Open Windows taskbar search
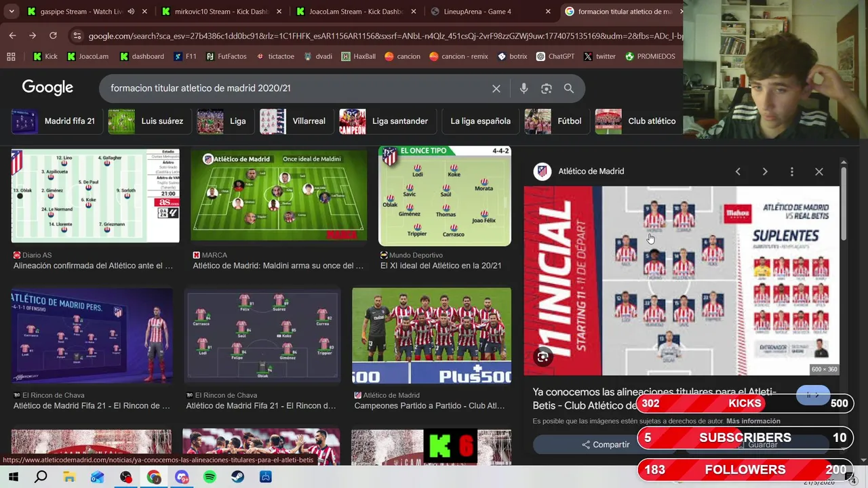 (x=41, y=477)
